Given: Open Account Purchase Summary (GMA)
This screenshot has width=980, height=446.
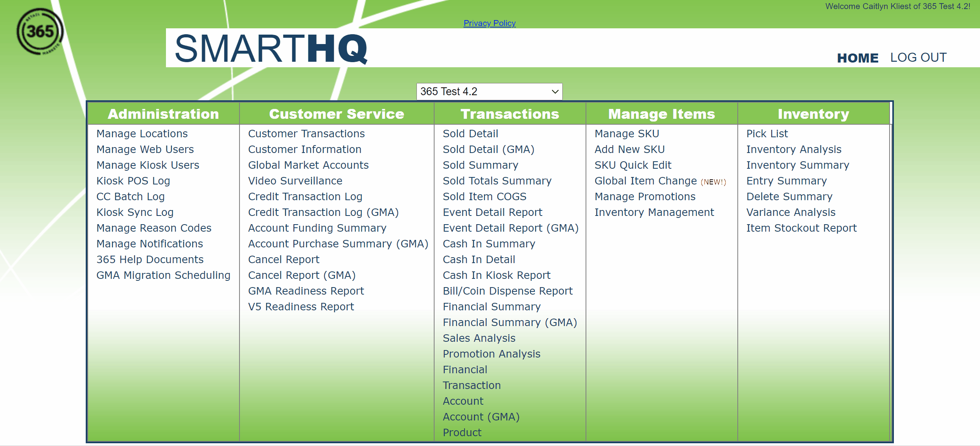Looking at the screenshot, I should pos(338,244).
